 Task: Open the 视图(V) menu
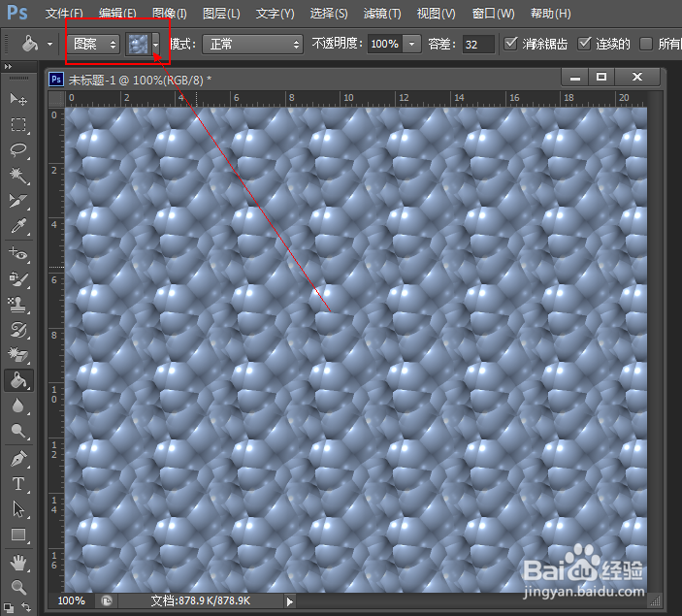[x=437, y=14]
